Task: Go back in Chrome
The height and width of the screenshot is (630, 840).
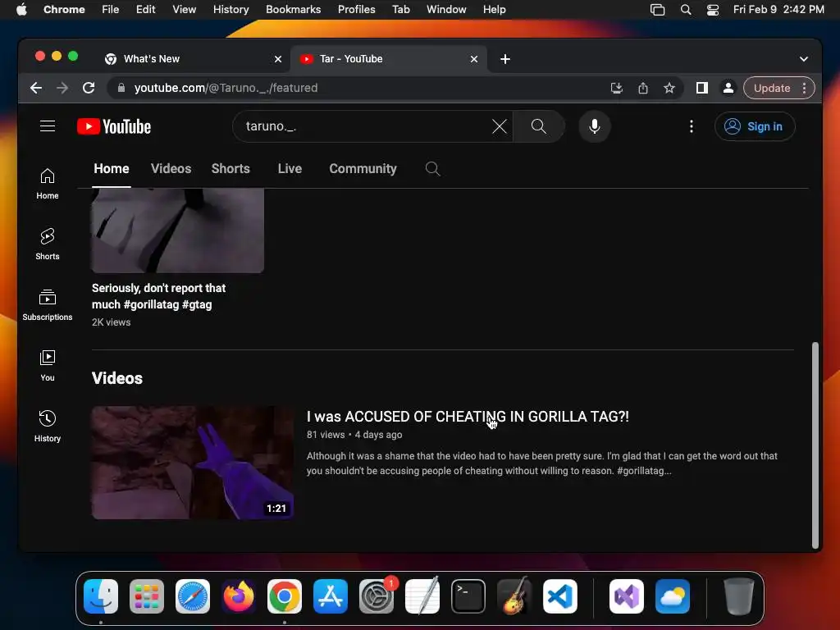Action: click(36, 88)
